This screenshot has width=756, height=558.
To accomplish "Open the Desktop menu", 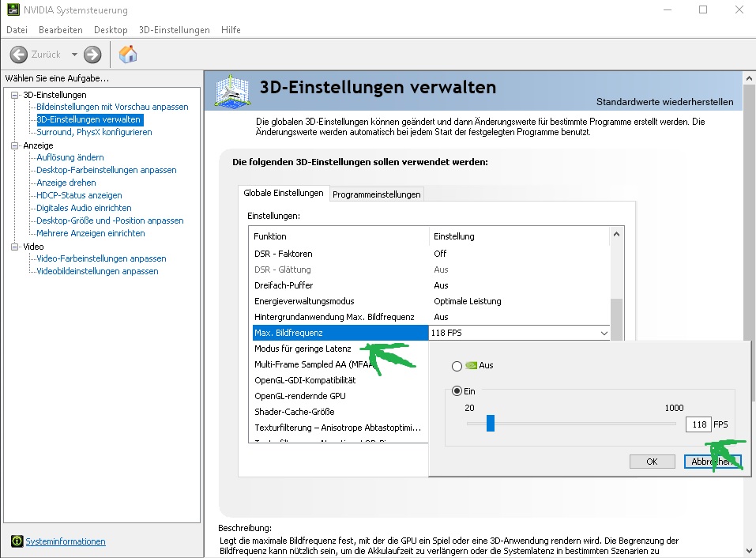I will tap(111, 30).
